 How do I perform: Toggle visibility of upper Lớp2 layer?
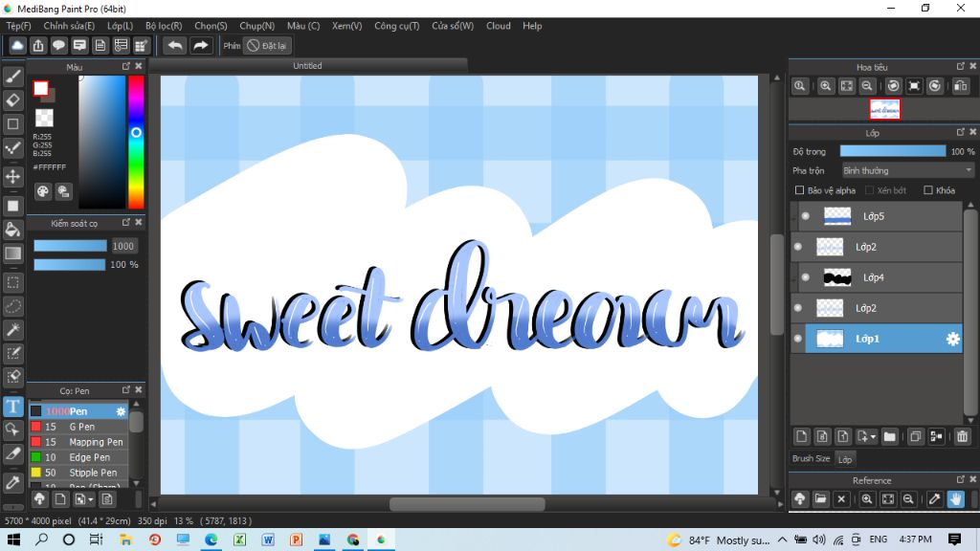(798, 247)
